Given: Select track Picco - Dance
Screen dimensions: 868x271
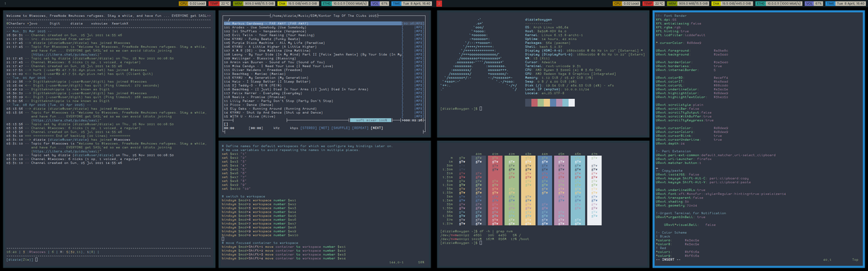Looking at the screenshot, I should pos(248,104).
